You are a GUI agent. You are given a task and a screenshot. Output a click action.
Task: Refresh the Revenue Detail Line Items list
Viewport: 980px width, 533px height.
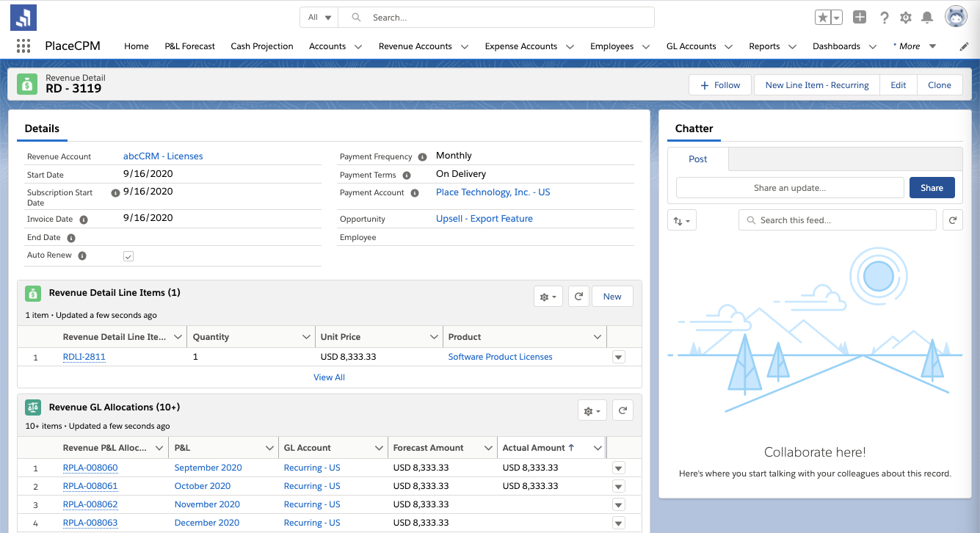[x=578, y=297]
